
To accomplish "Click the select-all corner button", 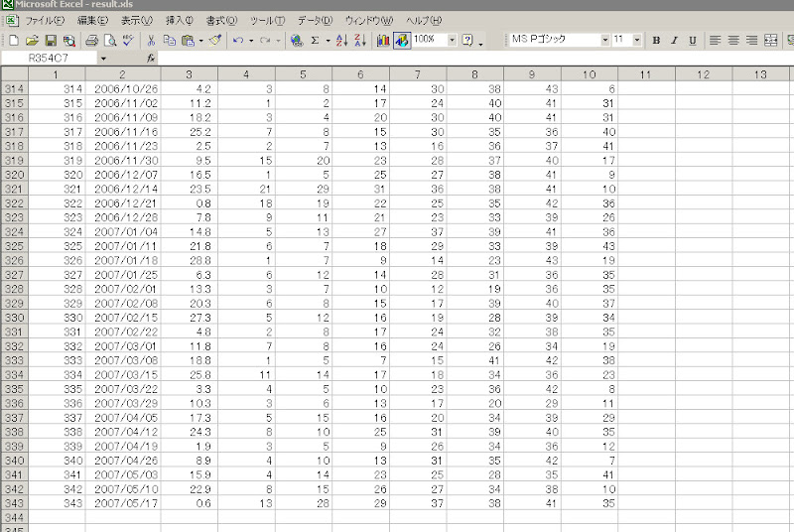I will (x=14, y=74).
